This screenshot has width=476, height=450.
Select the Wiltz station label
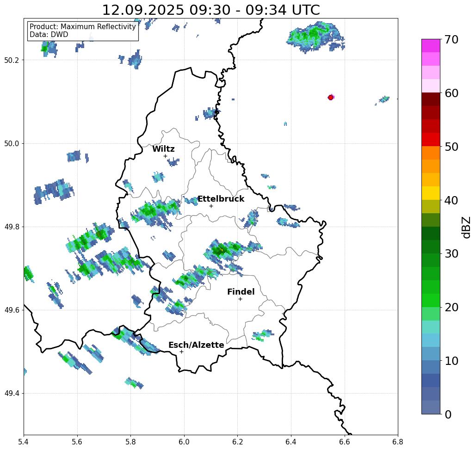[x=163, y=149]
